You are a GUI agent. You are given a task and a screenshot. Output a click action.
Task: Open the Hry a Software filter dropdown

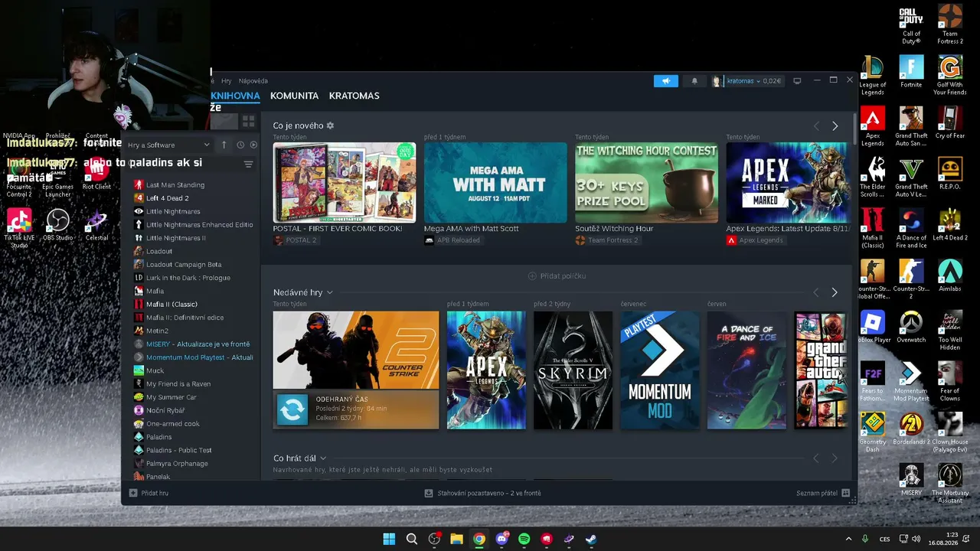pos(168,145)
